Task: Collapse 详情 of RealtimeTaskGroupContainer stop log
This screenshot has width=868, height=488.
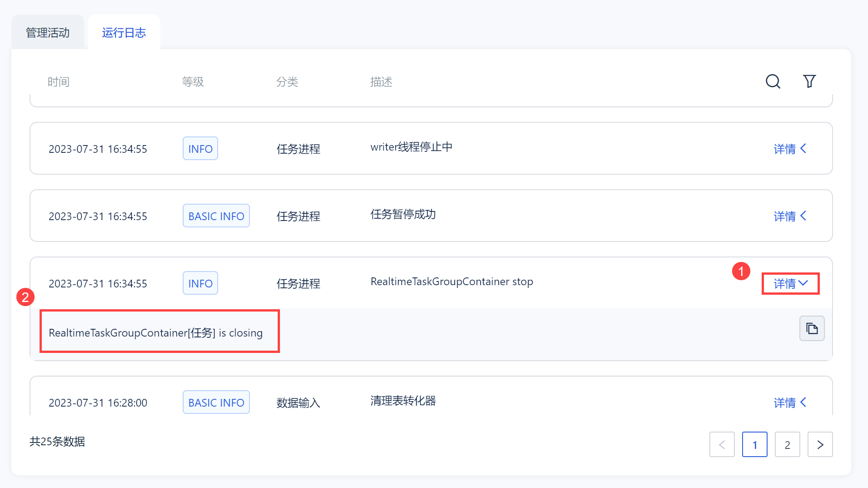Action: coord(790,283)
